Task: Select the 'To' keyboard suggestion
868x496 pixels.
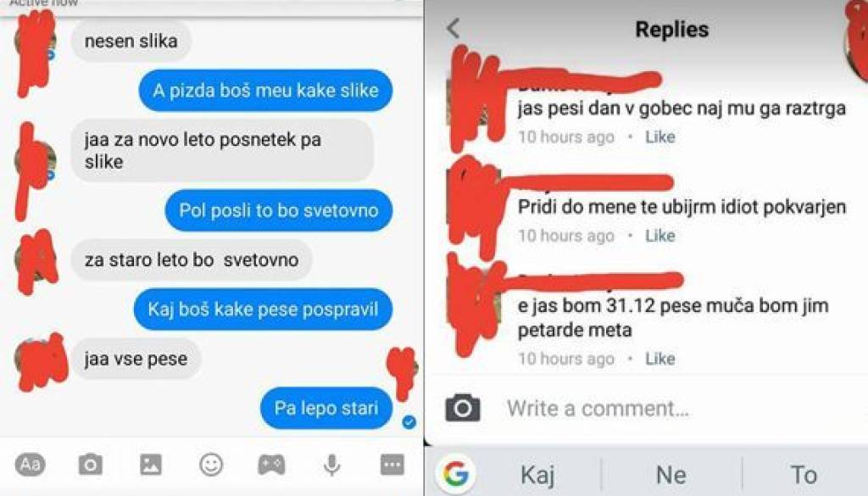Action: [804, 475]
